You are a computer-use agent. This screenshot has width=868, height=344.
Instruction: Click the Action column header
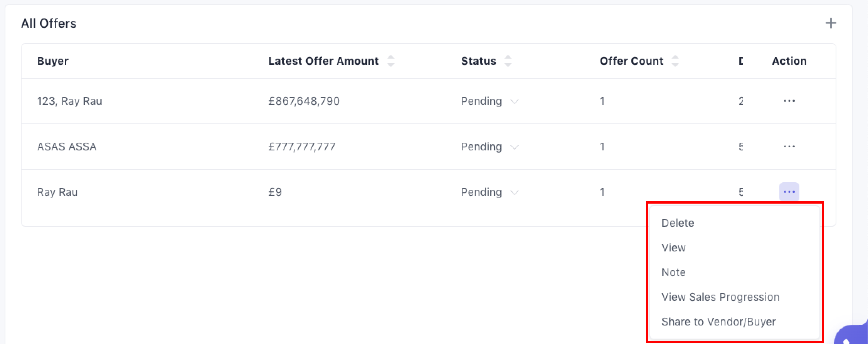[x=789, y=61]
